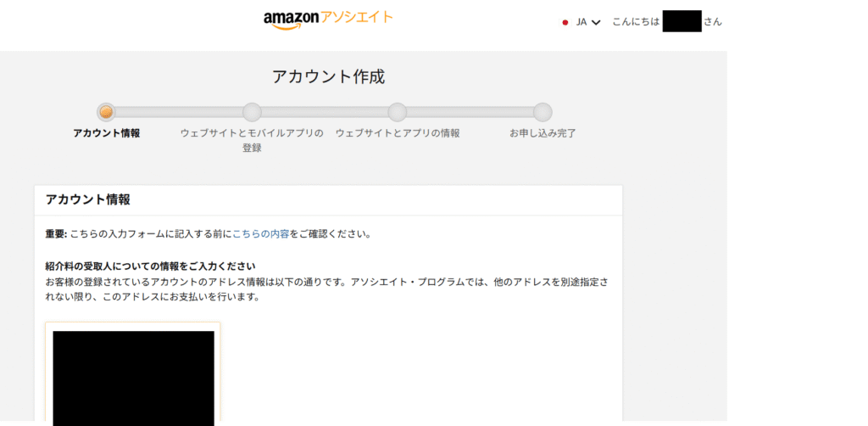This screenshot has height=426, width=868.
Task: Expand the chevron arrow beside JA
Action: click(596, 22)
